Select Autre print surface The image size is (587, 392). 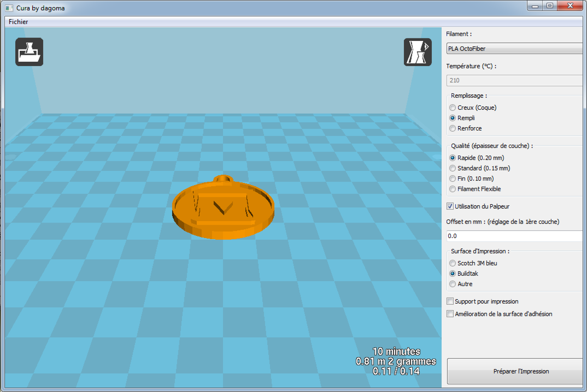[453, 284]
